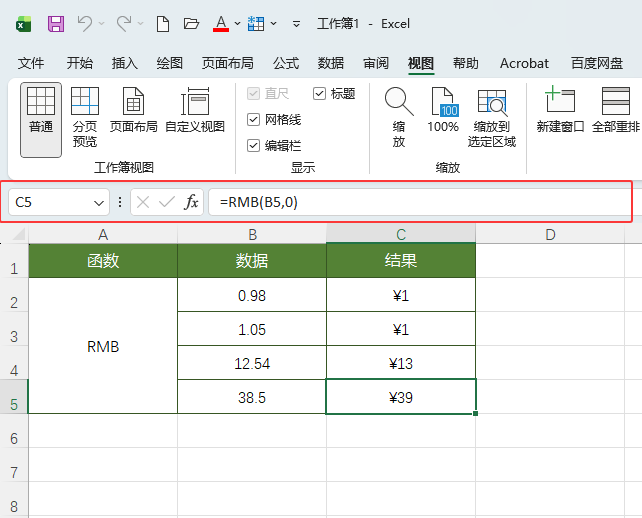Select cell showing ¥13
Screen dimensions: 642x518
coord(401,363)
